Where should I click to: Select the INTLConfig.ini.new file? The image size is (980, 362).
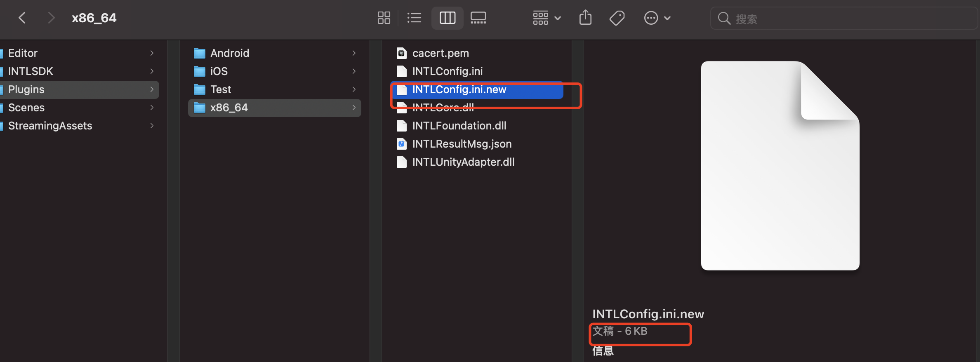477,89
